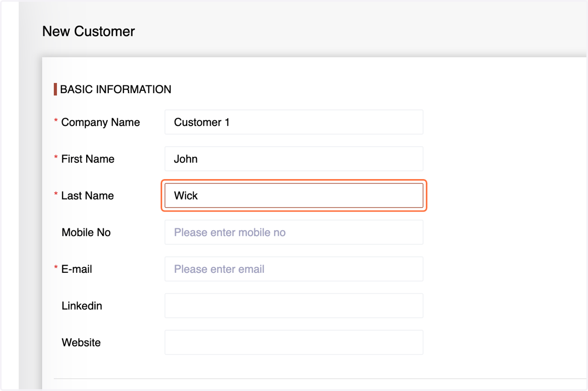
Task: Click the Website input field
Action: [x=294, y=342]
